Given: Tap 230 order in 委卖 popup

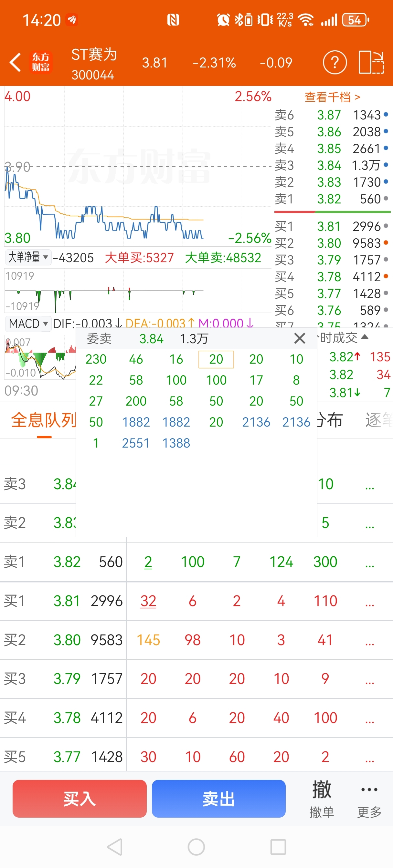Looking at the screenshot, I should point(96,359).
